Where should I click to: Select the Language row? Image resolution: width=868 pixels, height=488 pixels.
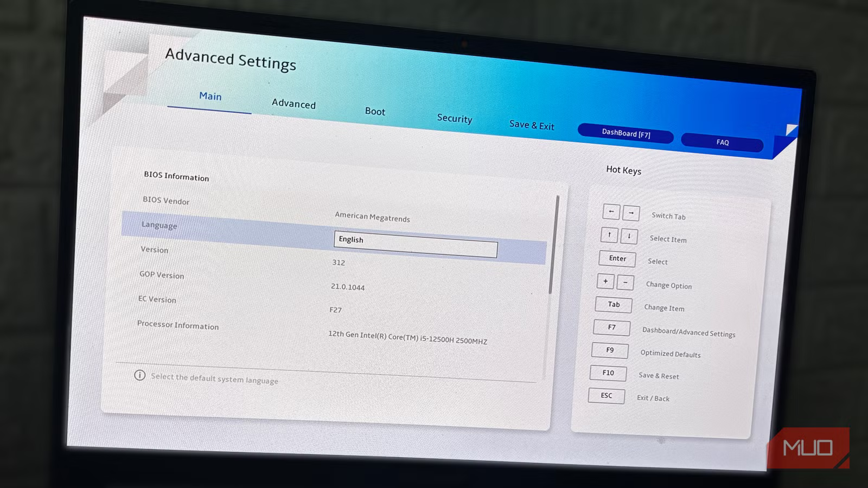(334, 237)
